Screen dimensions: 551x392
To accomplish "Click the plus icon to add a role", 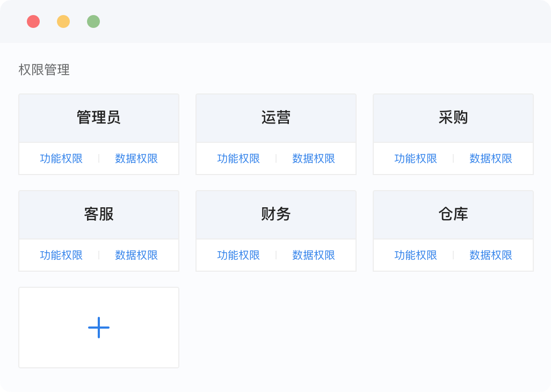I will pos(99,327).
